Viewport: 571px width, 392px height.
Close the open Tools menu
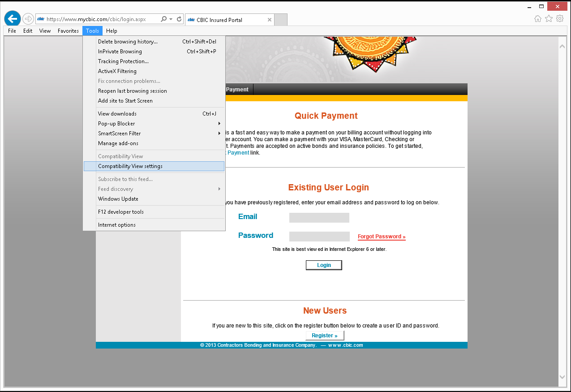click(x=93, y=31)
